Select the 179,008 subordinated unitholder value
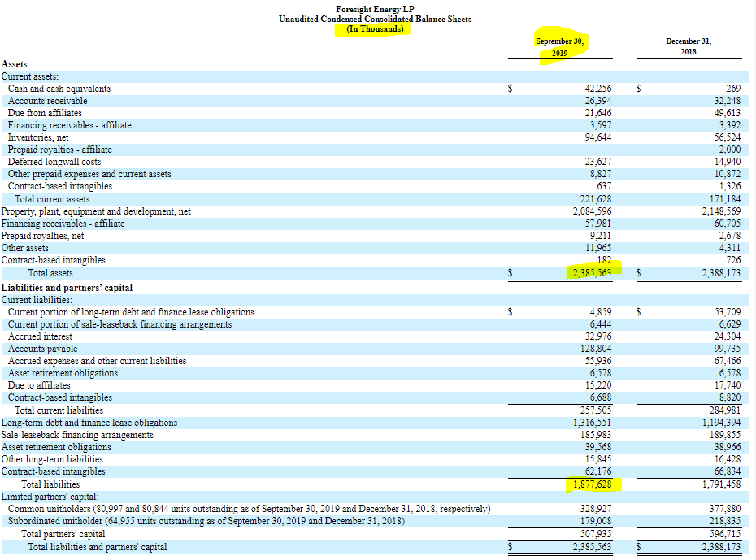The image size is (756, 560). click(595, 521)
